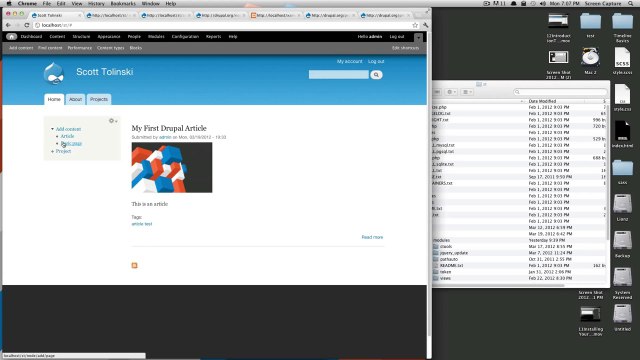Click the article's cube image thumbnail
The width and height of the screenshot is (640, 360).
172,168
